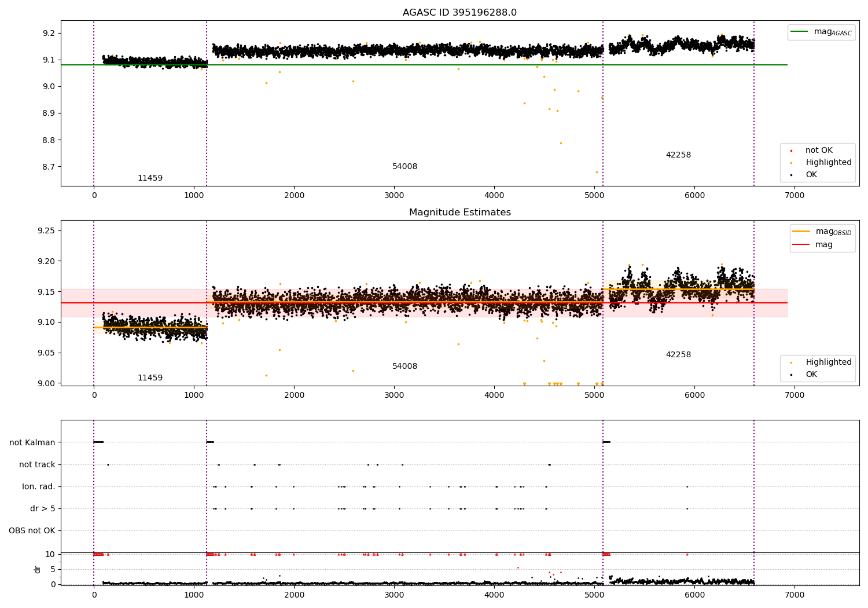Click the 8.7 y-axis tick label
868x608 pixels.
point(49,167)
